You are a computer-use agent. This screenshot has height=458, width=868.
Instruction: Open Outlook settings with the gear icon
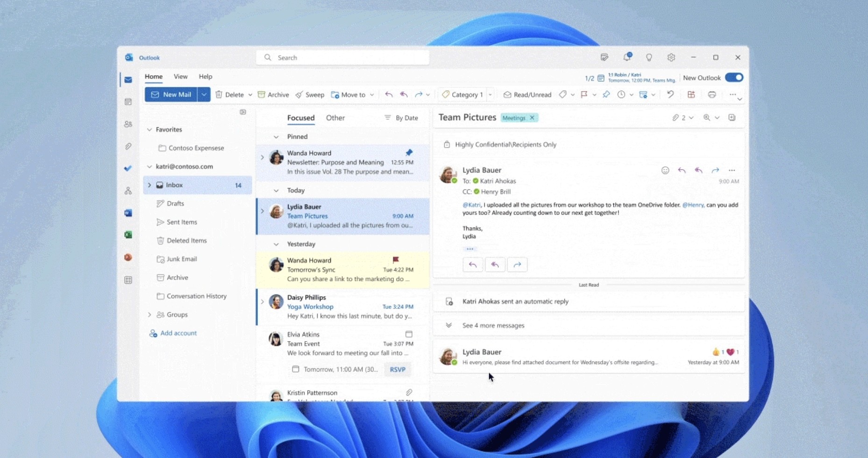point(671,57)
